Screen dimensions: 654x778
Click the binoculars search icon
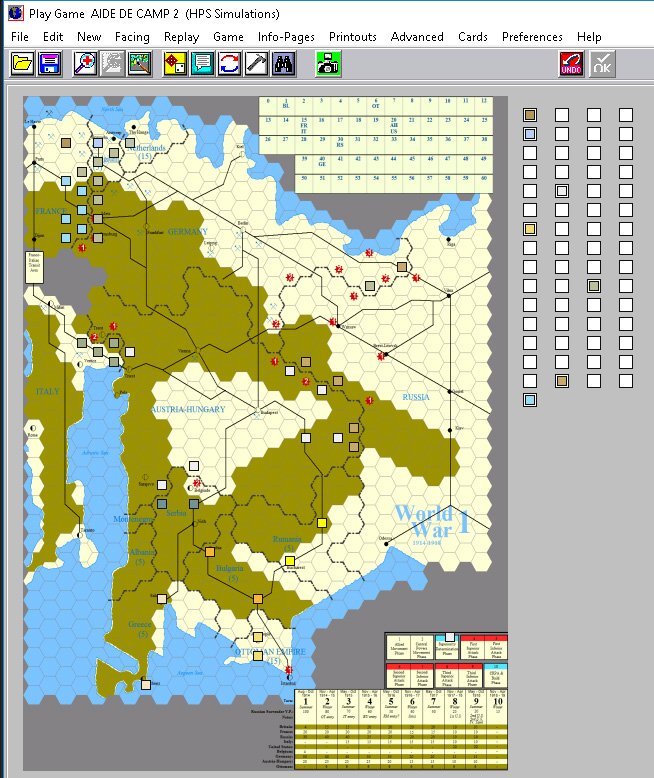coord(283,63)
